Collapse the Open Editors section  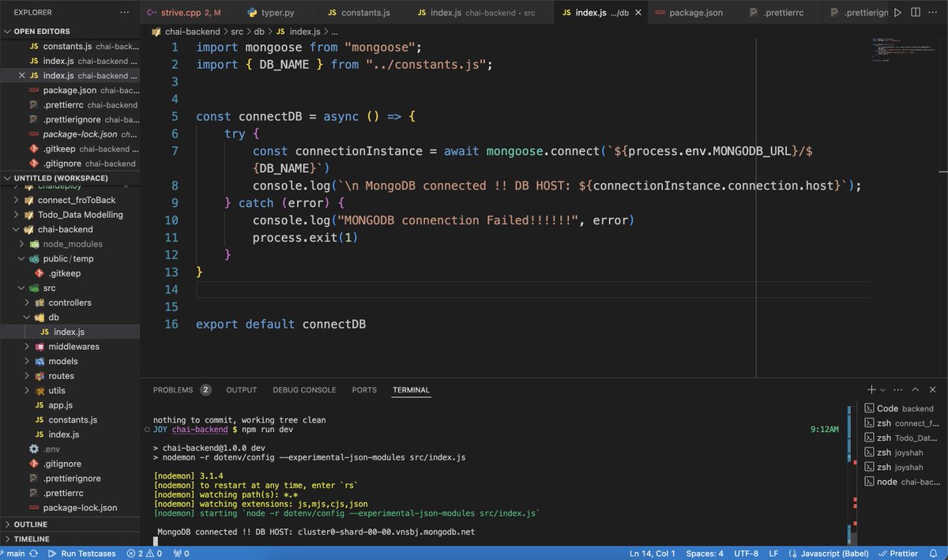[x=70, y=32]
